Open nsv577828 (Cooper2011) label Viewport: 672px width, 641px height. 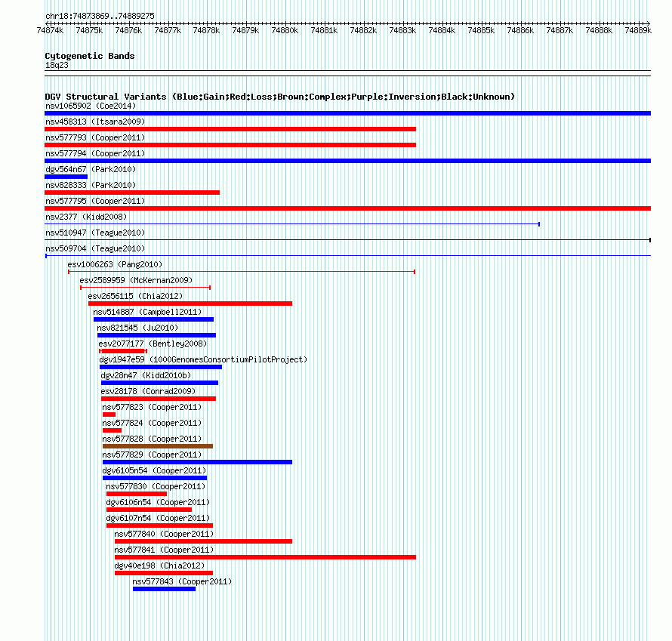tap(152, 439)
